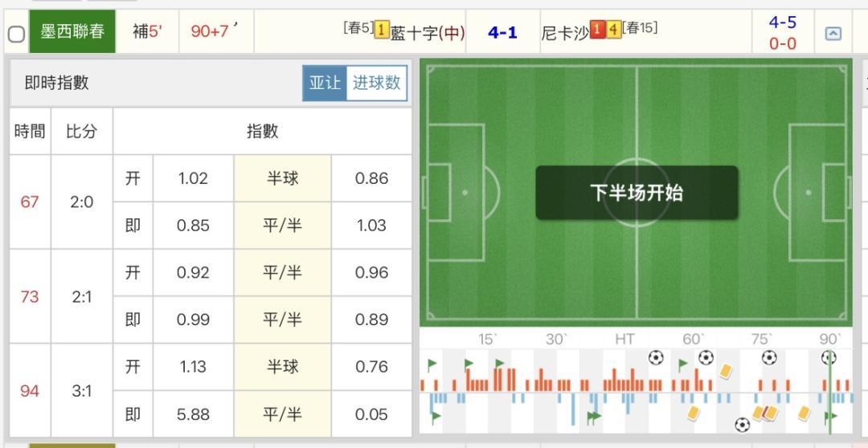
Task: Click the 5.88 live odds value
Action: tap(193, 414)
